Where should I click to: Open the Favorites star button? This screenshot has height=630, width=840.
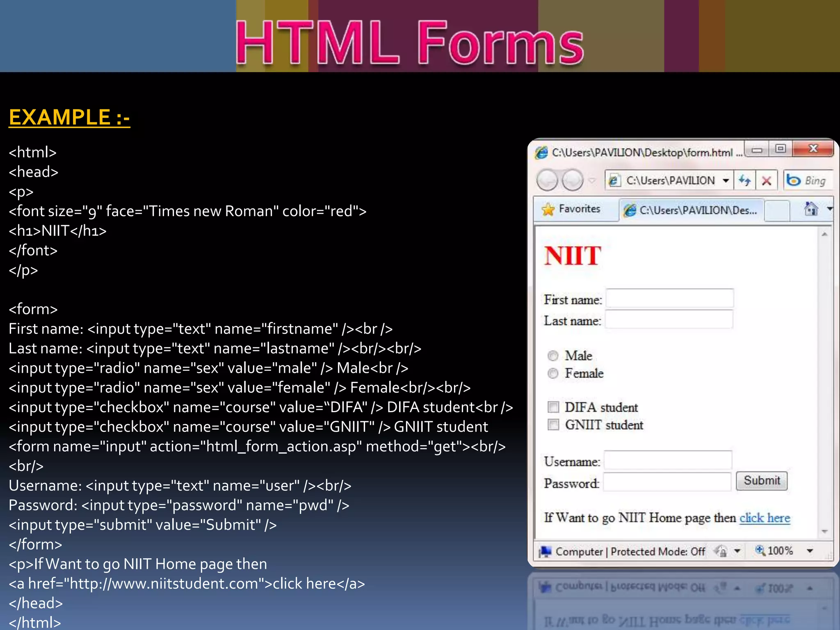pyautogui.click(x=571, y=209)
